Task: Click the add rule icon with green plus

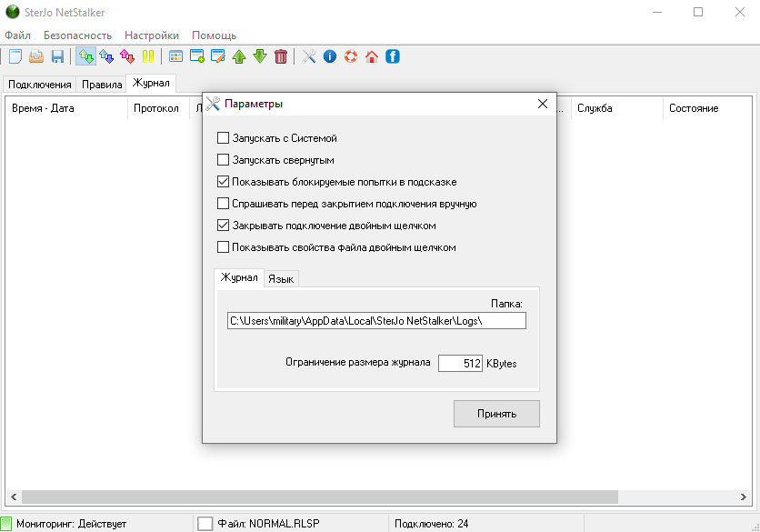Action: point(197,56)
